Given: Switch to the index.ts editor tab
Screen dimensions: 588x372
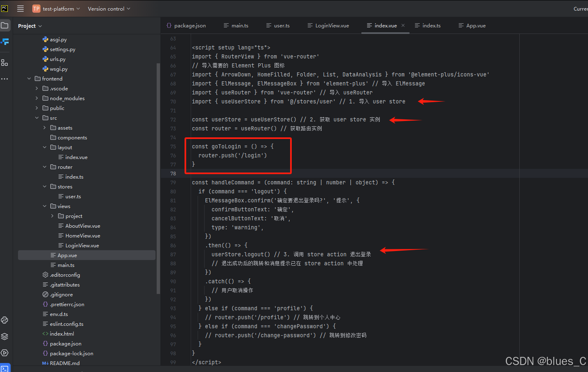Looking at the screenshot, I should tap(428, 25).
